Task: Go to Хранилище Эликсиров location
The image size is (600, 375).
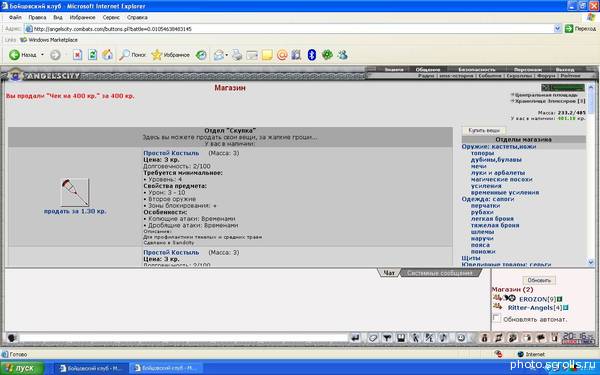Action: click(x=550, y=101)
